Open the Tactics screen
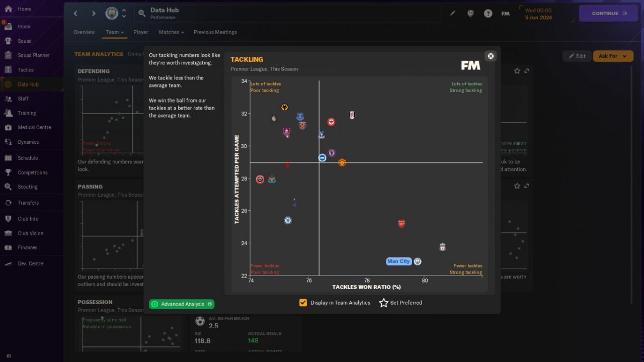The width and height of the screenshot is (644, 362). pos(26,70)
